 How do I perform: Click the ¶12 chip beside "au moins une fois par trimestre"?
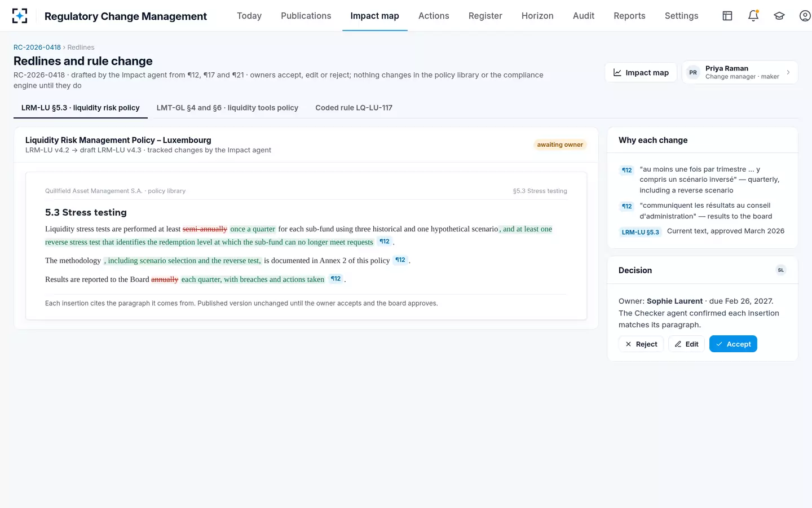tap(627, 170)
